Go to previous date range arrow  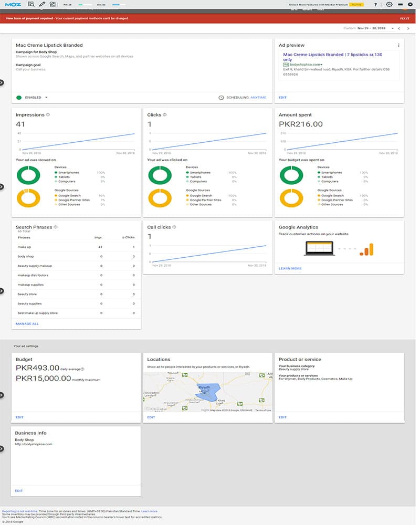tap(399, 28)
